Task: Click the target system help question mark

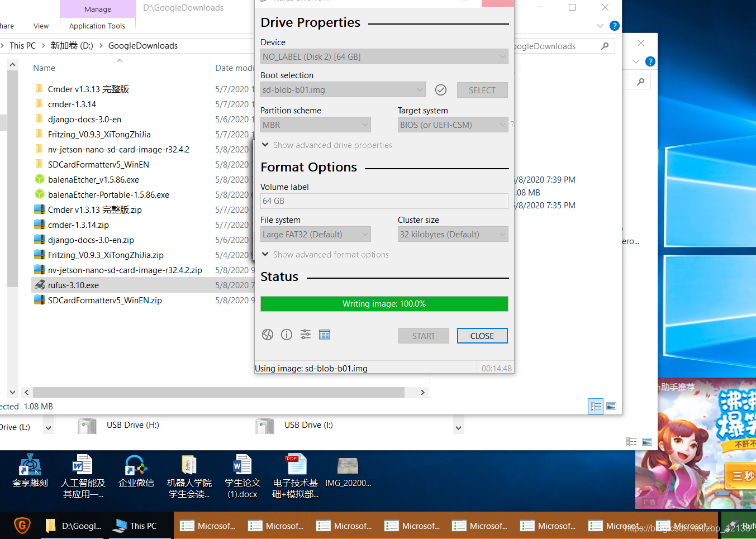Action: (x=512, y=125)
